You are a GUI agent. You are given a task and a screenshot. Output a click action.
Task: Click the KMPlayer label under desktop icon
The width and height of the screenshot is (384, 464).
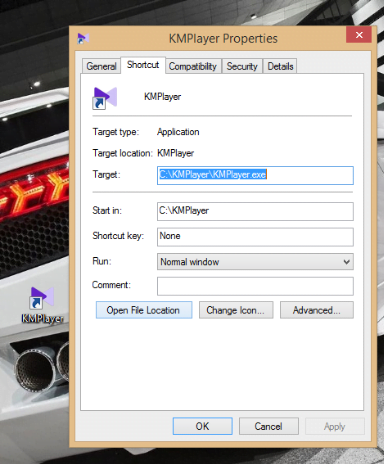point(42,319)
